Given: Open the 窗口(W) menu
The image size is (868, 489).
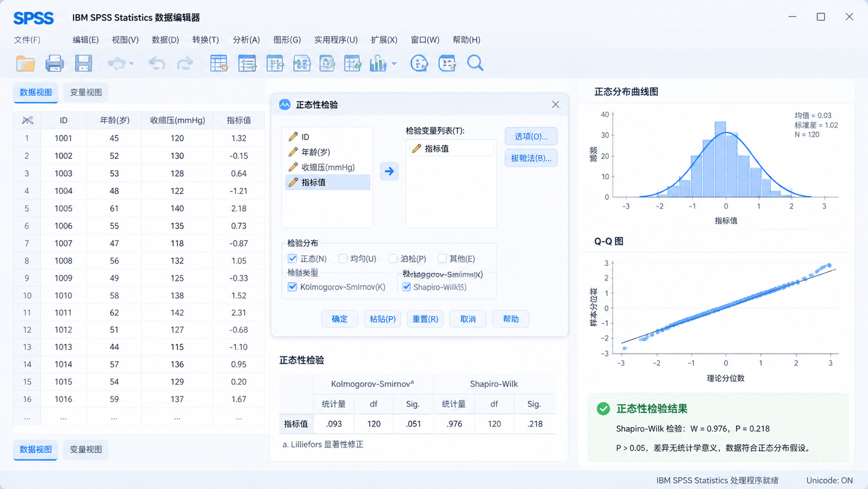Looking at the screenshot, I should [425, 39].
